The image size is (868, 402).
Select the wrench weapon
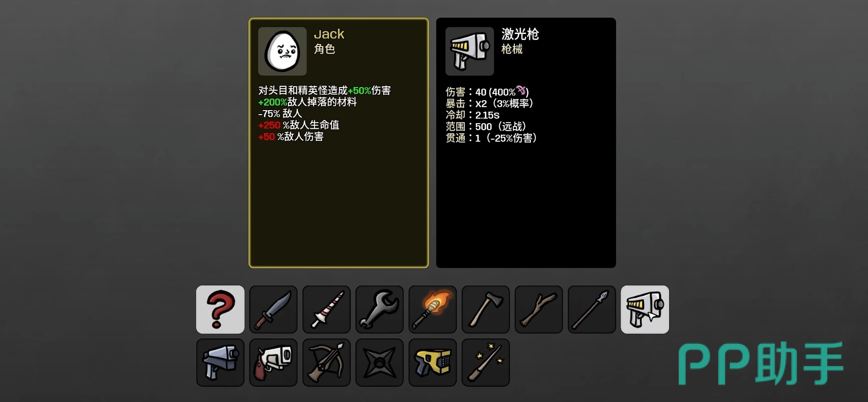[x=380, y=309]
